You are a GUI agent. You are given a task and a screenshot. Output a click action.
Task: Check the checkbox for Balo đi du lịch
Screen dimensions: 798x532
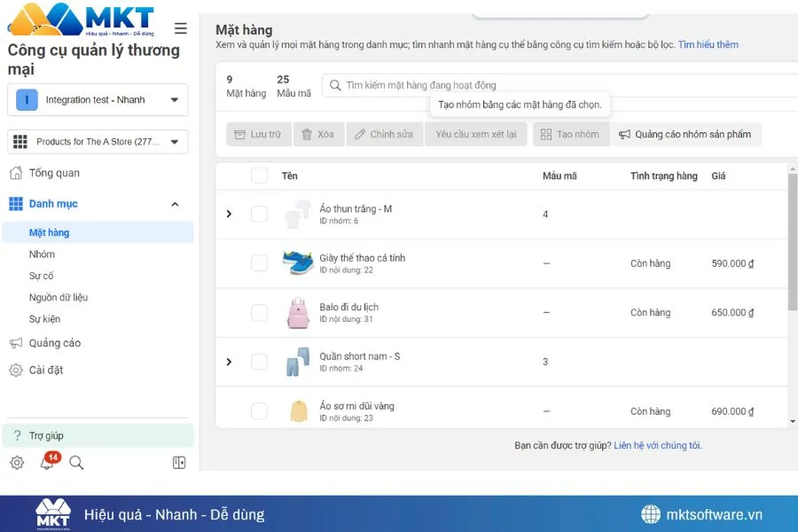coord(259,312)
